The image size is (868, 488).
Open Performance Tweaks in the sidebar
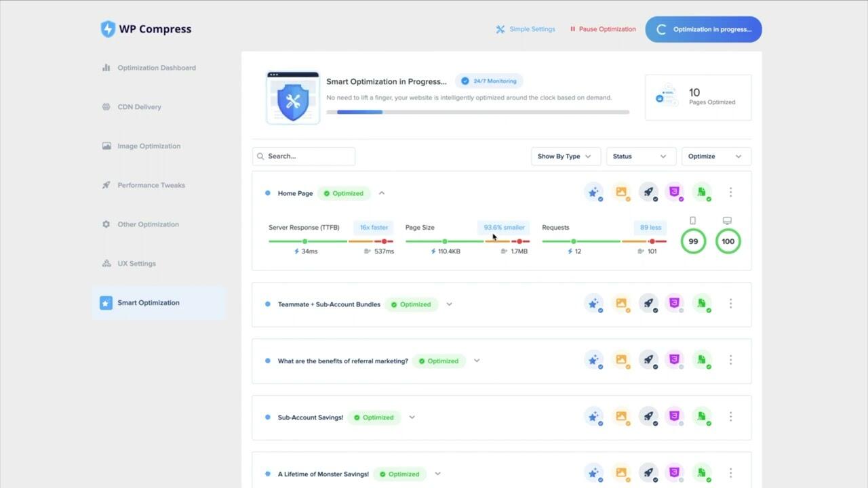point(143,185)
